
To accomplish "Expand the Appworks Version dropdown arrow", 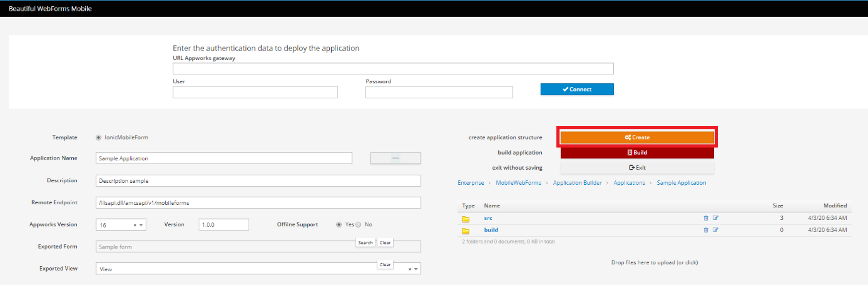I will tap(141, 225).
